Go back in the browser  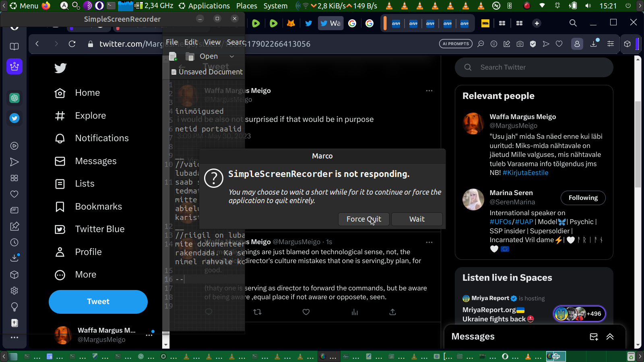[x=37, y=44]
